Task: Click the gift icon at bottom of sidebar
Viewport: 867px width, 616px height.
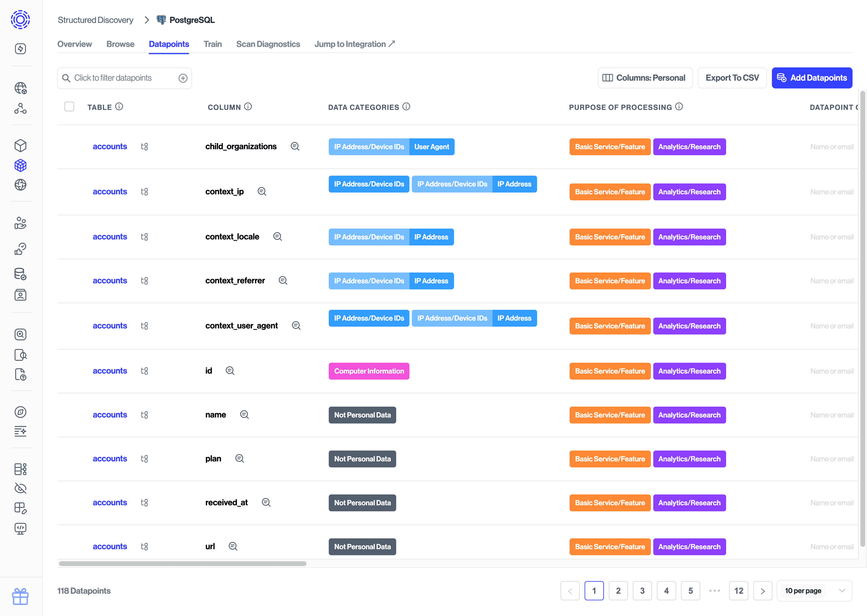Action: point(21,597)
